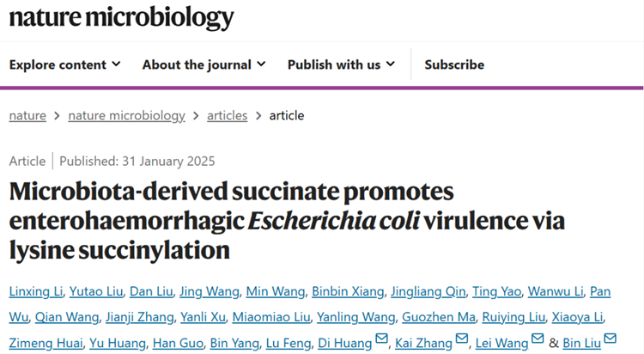Open the Subscribe page
This screenshot has height=354, width=644.
(x=454, y=64)
